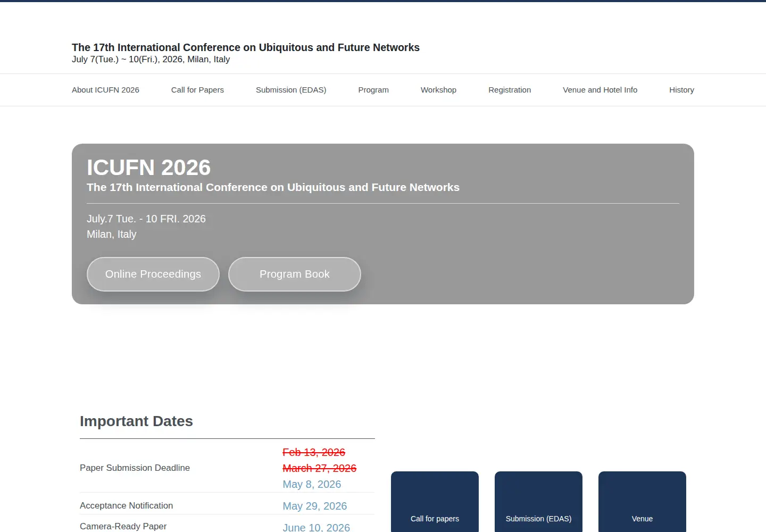Click the conference title header link
The width and height of the screenshot is (766, 532).
click(x=246, y=47)
